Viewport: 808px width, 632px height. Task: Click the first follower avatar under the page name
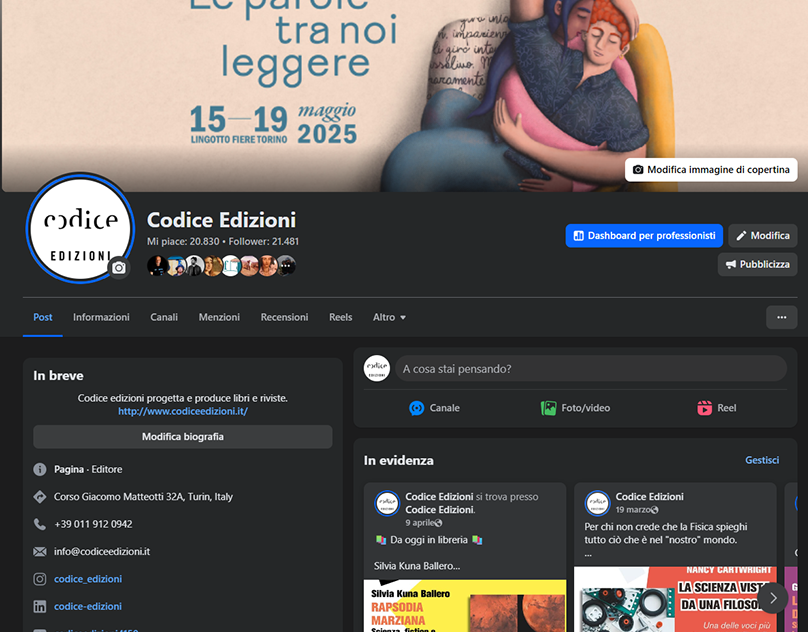coord(156,265)
